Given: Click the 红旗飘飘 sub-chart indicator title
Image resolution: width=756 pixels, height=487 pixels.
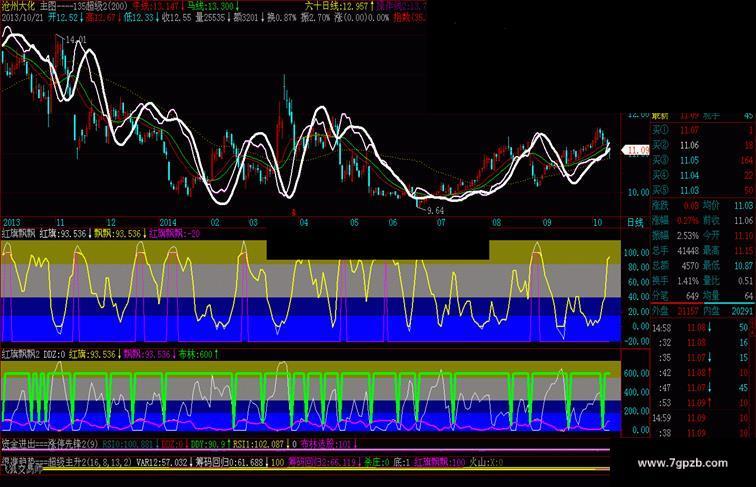Looking at the screenshot, I should [x=18, y=234].
